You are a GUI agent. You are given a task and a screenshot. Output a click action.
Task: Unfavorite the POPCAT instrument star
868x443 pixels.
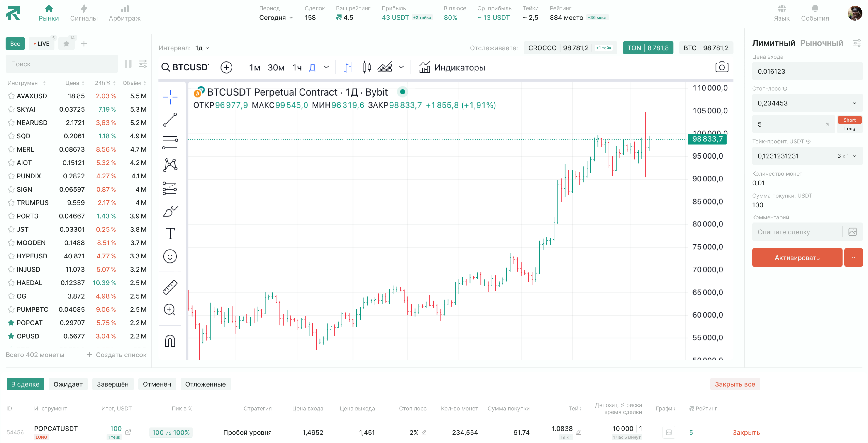pos(11,323)
